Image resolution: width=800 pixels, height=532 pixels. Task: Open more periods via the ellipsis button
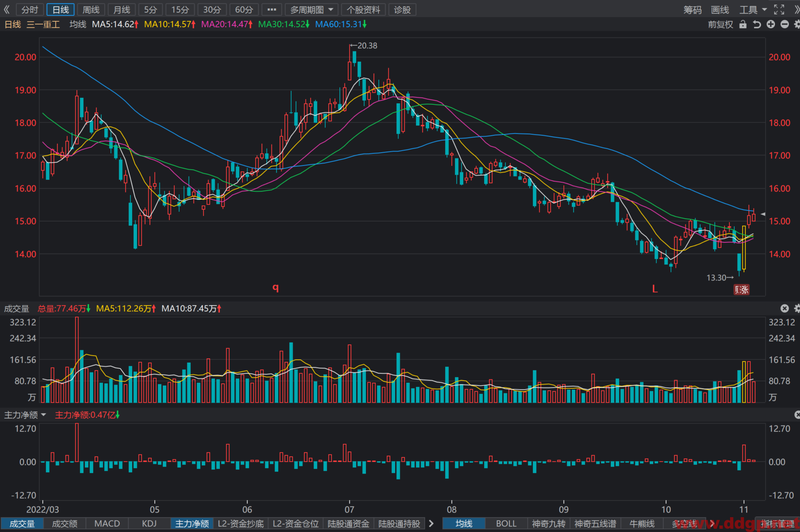[272, 10]
